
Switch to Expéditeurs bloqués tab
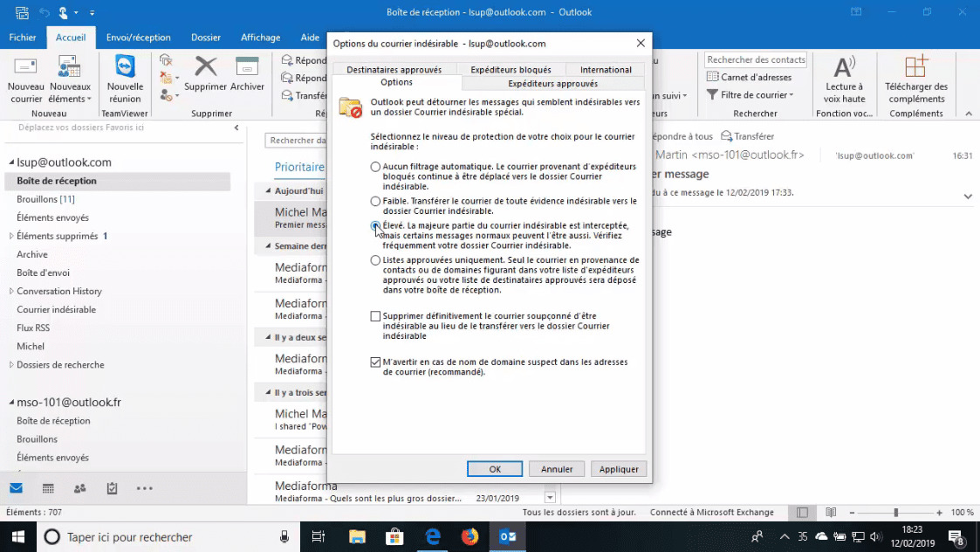[x=511, y=70]
